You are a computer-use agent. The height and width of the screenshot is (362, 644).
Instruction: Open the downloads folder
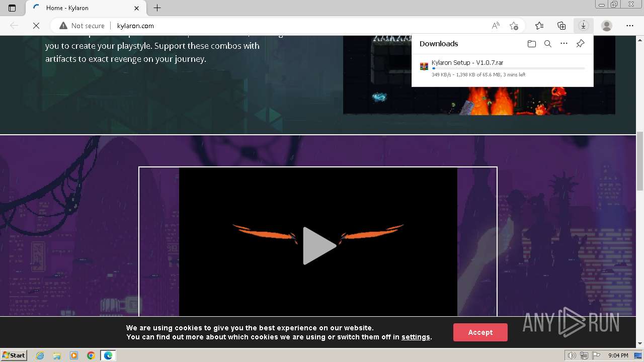click(532, 44)
